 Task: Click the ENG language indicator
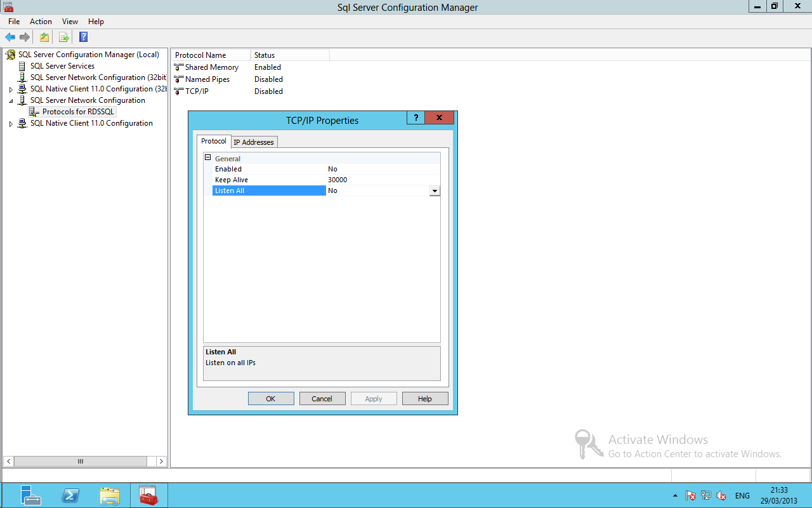pyautogui.click(x=742, y=495)
